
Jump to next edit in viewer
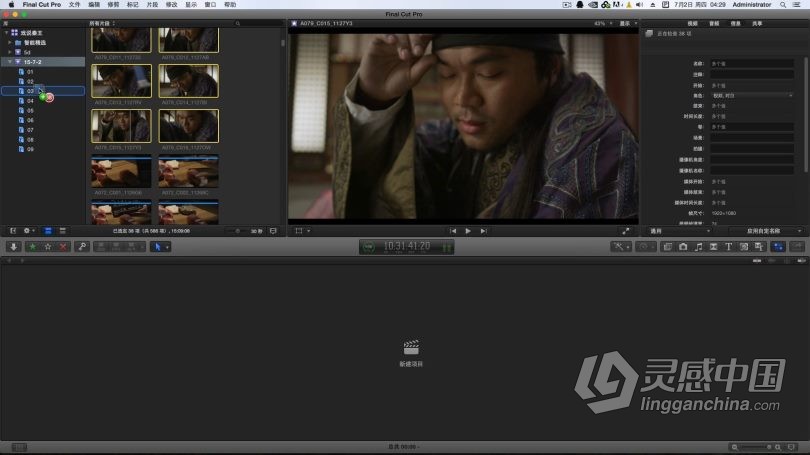[483, 231]
